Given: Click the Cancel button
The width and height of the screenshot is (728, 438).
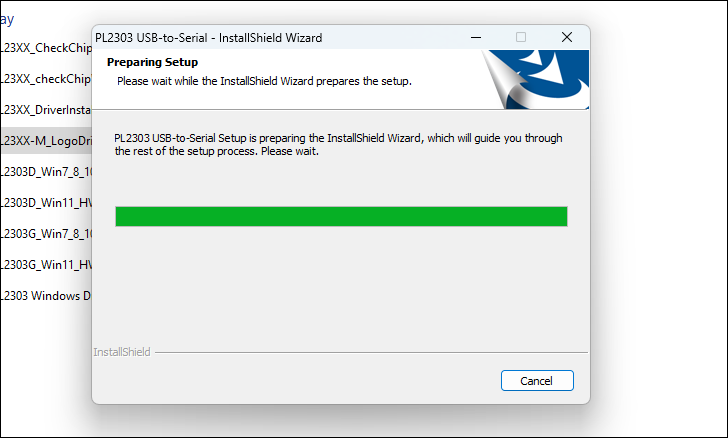Looking at the screenshot, I should [536, 381].
